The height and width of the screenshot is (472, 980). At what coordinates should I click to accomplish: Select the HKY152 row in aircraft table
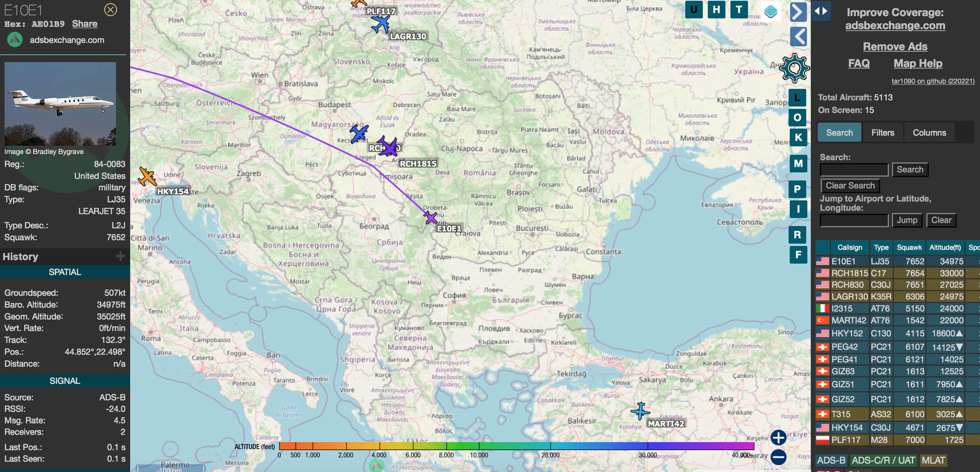pyautogui.click(x=897, y=333)
